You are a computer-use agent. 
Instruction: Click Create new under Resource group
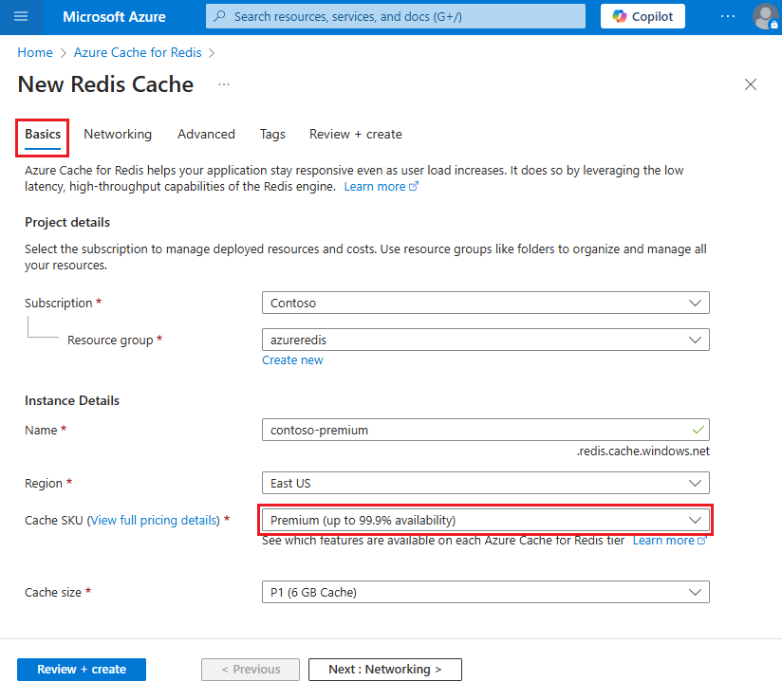(x=292, y=359)
